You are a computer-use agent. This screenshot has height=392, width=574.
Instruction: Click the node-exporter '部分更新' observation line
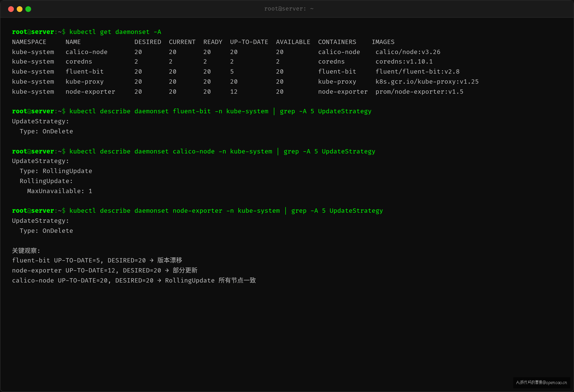pyautogui.click(x=105, y=271)
